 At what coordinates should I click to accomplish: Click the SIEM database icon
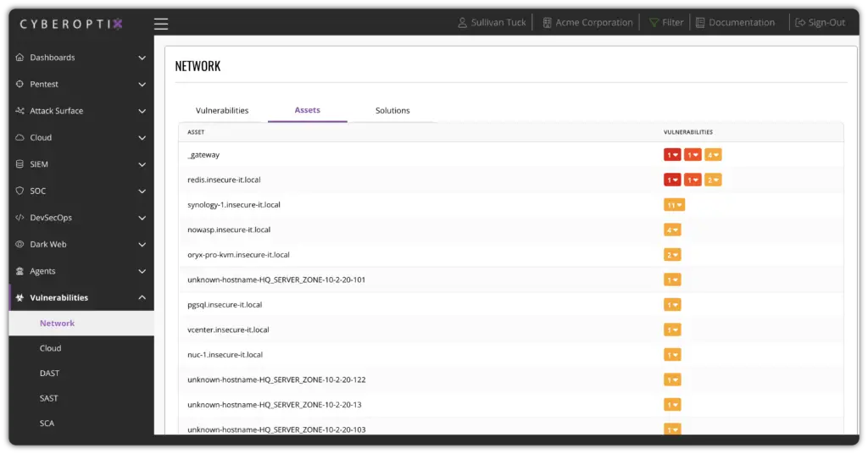click(20, 164)
